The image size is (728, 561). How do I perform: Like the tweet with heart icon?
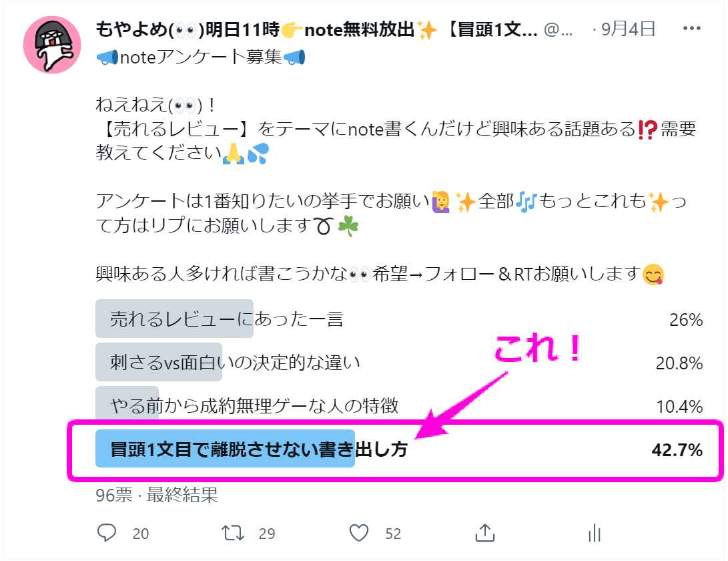point(359,533)
